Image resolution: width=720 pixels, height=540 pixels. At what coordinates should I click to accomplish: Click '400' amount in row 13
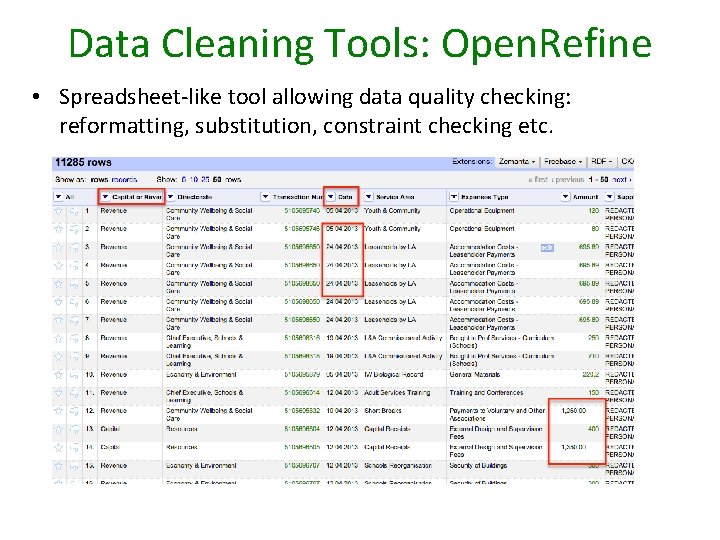point(593,429)
